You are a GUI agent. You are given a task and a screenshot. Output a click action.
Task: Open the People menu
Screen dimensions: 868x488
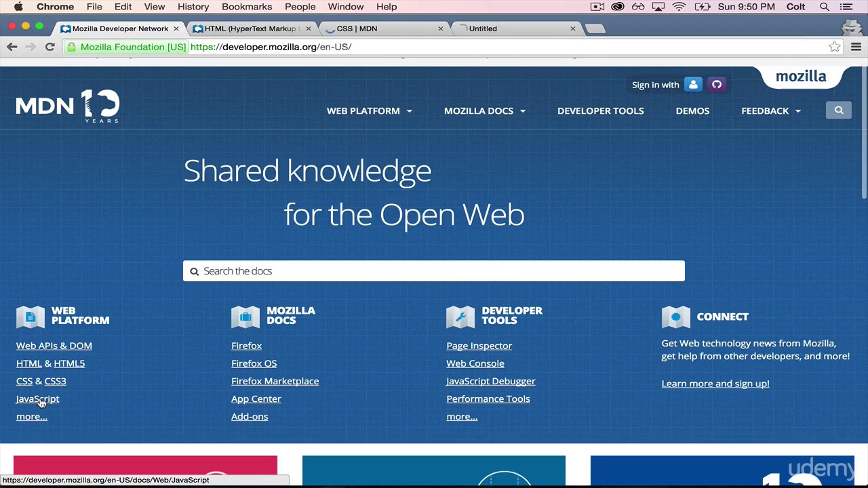[300, 7]
